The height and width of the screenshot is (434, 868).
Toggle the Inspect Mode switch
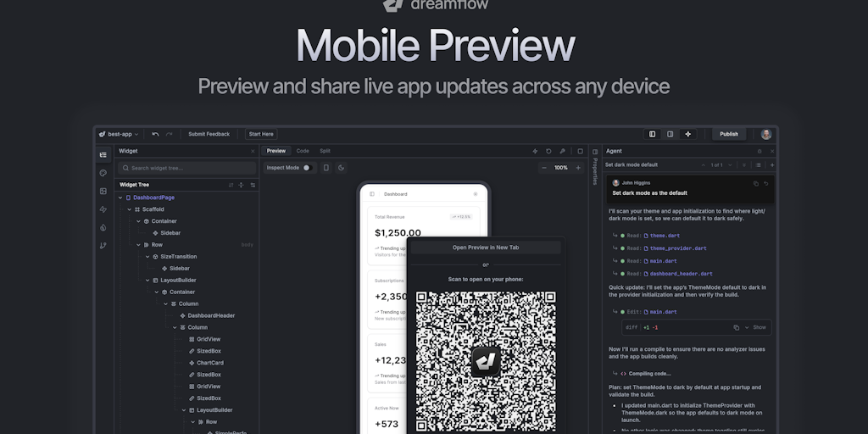coord(307,168)
